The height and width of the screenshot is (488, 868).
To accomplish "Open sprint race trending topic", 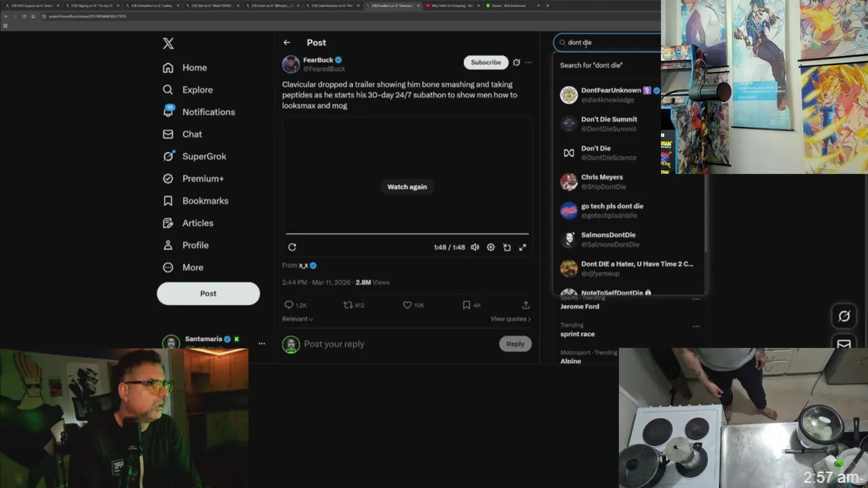I will [577, 334].
